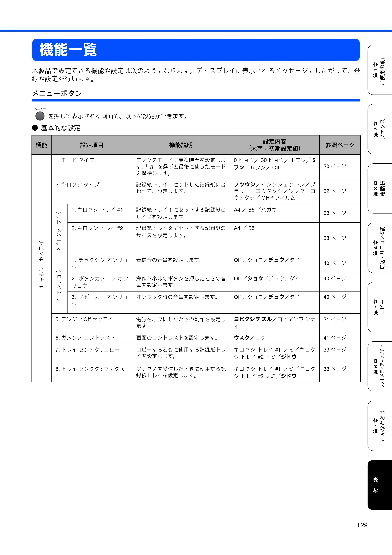Click the 機能説明 column header
The image size is (392, 555).
[181, 145]
